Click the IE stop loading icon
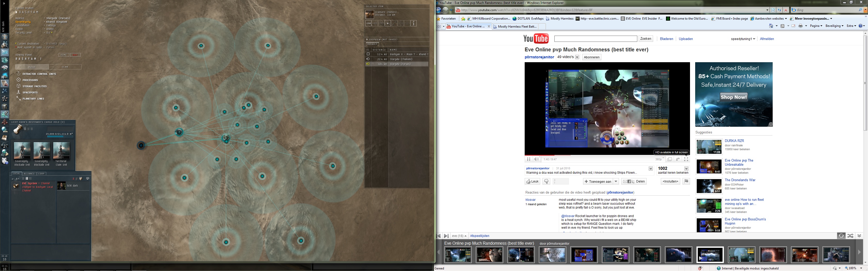Screen dimensions: 868x271 785,10
